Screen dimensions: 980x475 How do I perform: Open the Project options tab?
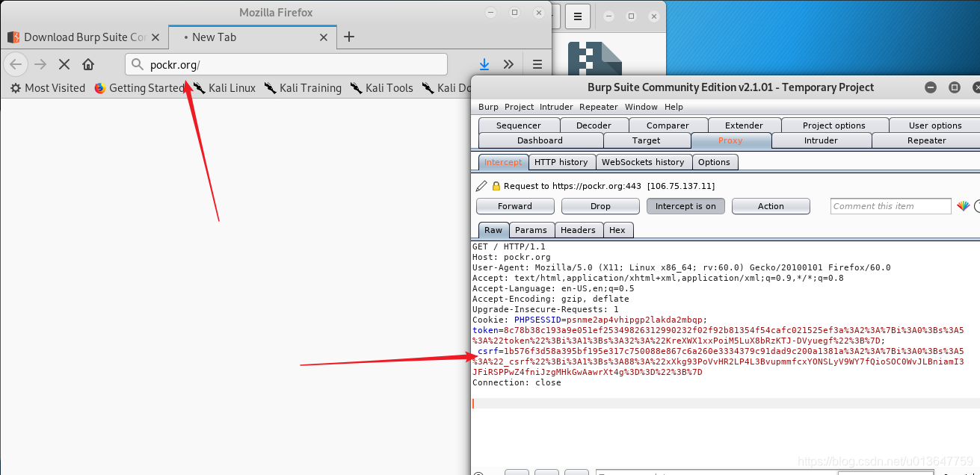pos(834,125)
